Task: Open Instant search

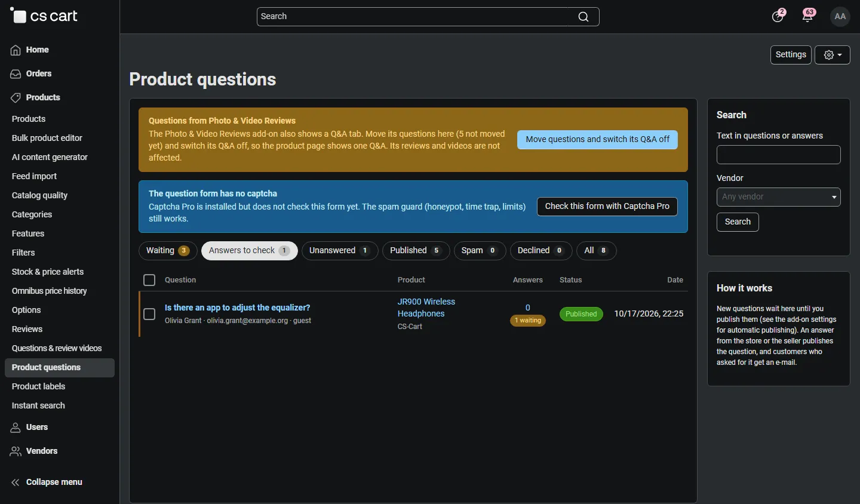Action: (38, 406)
